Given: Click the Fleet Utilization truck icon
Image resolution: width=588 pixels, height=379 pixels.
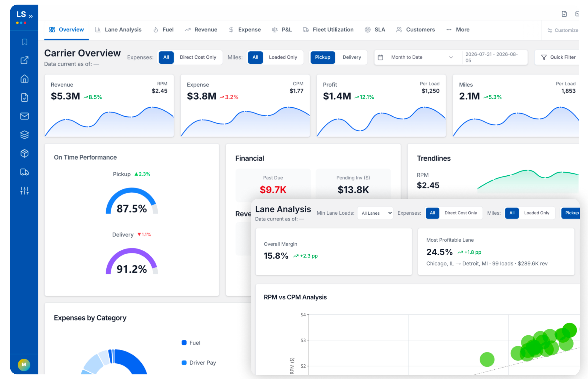Looking at the screenshot, I should (x=306, y=30).
